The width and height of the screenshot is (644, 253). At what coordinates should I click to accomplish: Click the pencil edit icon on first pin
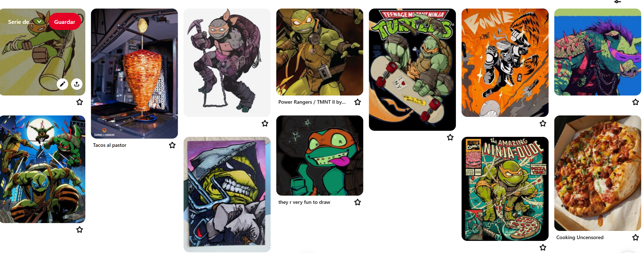(x=62, y=84)
